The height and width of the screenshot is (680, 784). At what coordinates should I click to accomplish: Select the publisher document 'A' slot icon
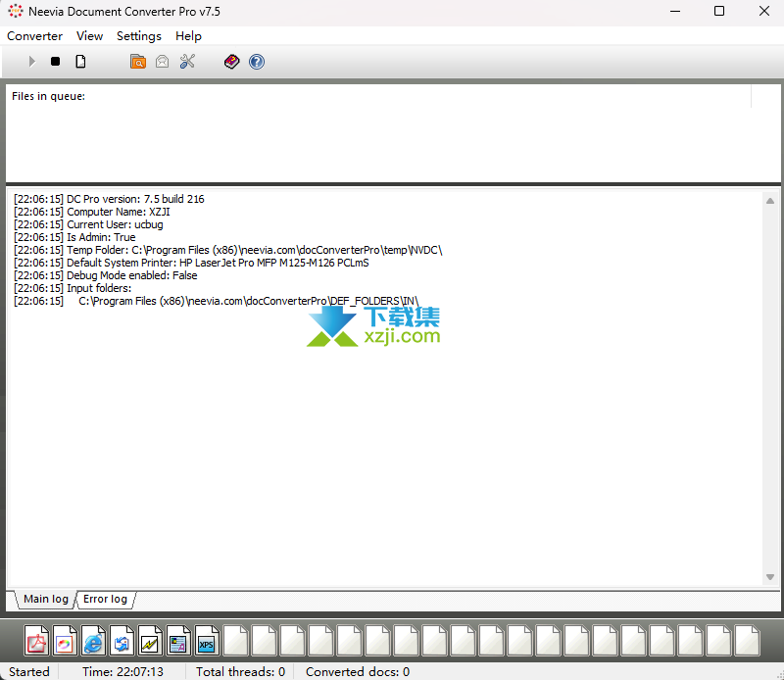coord(178,641)
